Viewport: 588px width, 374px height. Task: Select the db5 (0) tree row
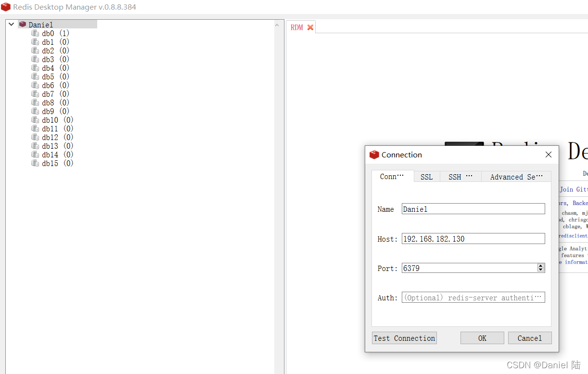[x=51, y=77]
